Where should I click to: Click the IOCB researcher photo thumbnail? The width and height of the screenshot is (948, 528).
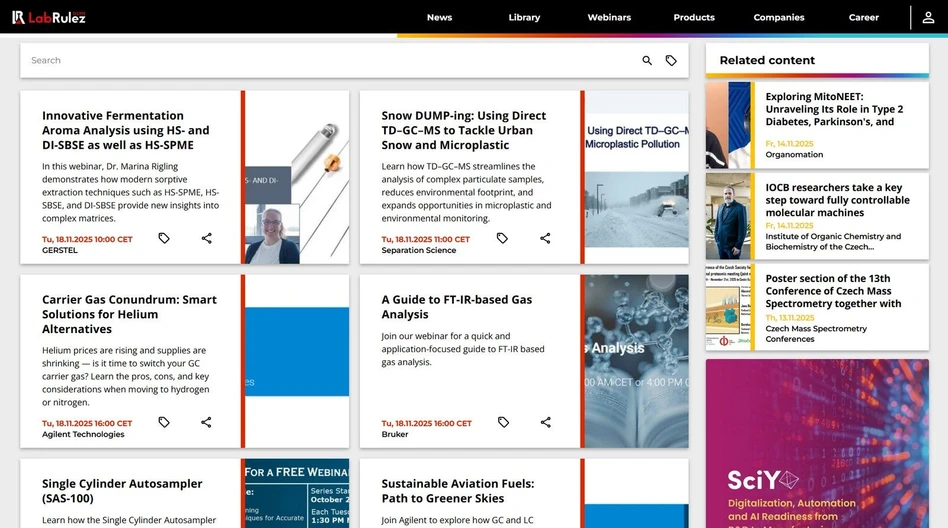[728, 216]
